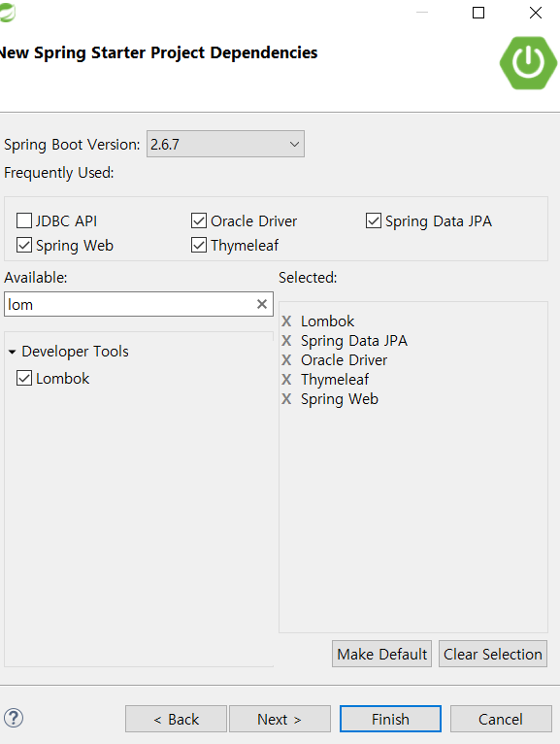Open help via the question mark icon
Screen dimensions: 560x744
14,718
